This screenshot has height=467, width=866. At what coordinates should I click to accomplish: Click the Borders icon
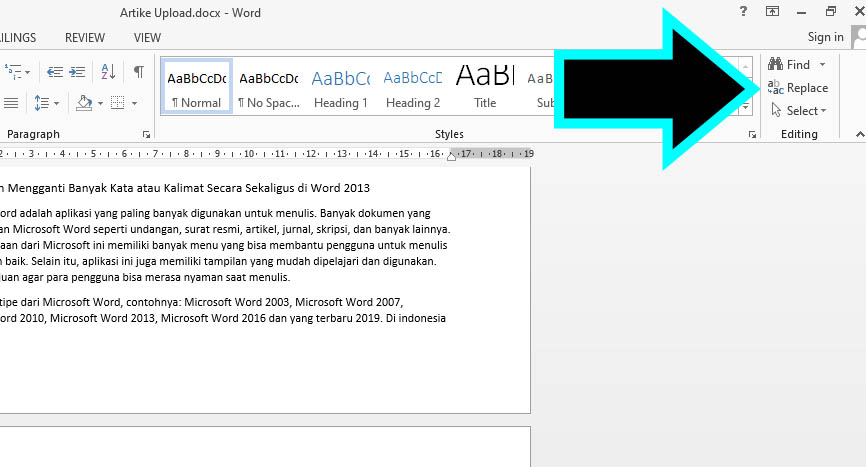tap(117, 103)
